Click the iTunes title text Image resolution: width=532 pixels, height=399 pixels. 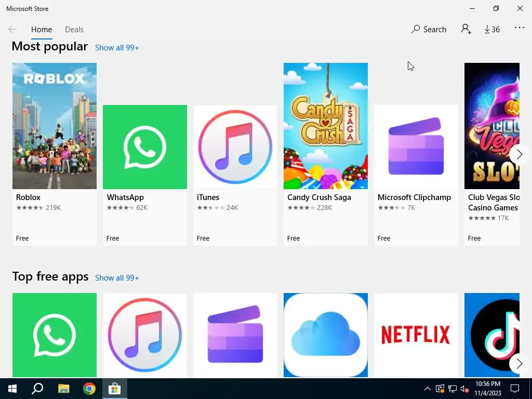coord(208,197)
